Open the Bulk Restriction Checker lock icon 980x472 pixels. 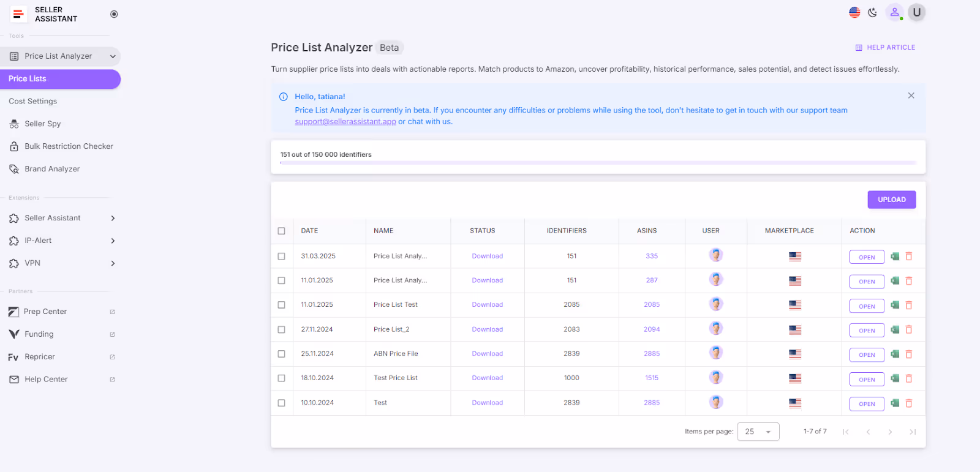[14, 147]
